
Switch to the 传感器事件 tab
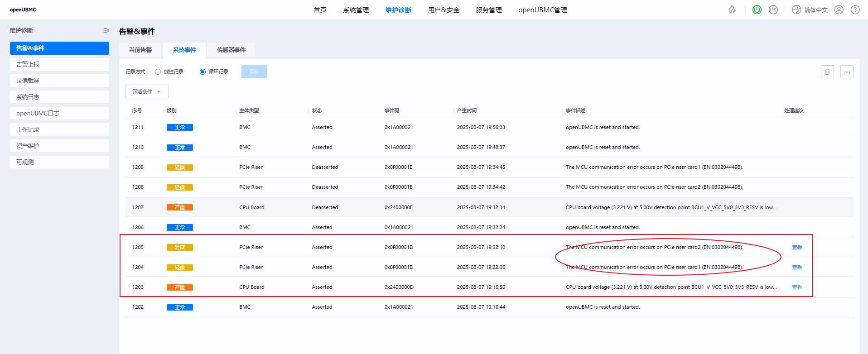(231, 50)
